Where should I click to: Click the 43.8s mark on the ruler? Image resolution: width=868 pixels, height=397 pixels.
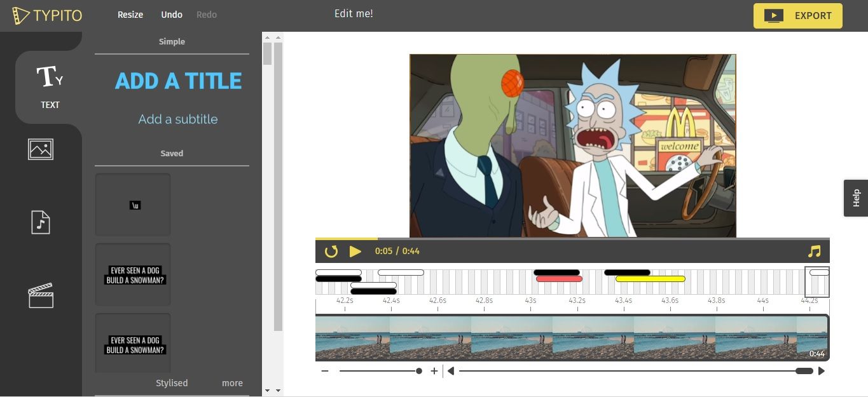716,301
